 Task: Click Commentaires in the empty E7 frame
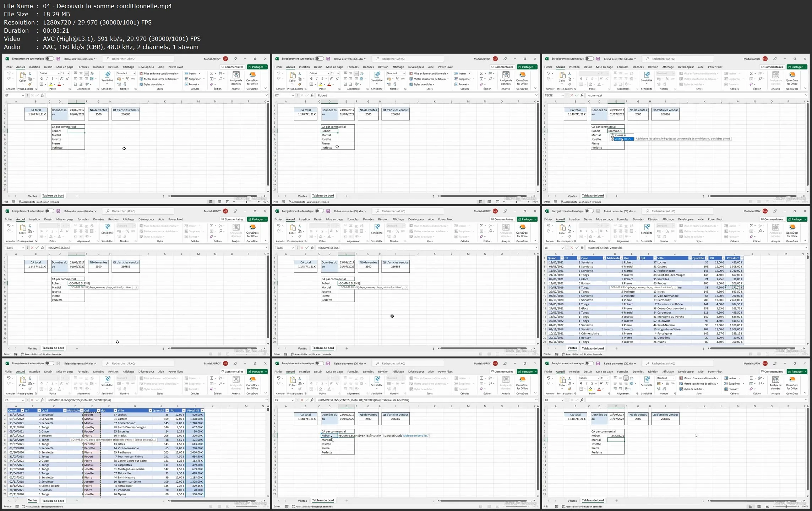click(233, 67)
